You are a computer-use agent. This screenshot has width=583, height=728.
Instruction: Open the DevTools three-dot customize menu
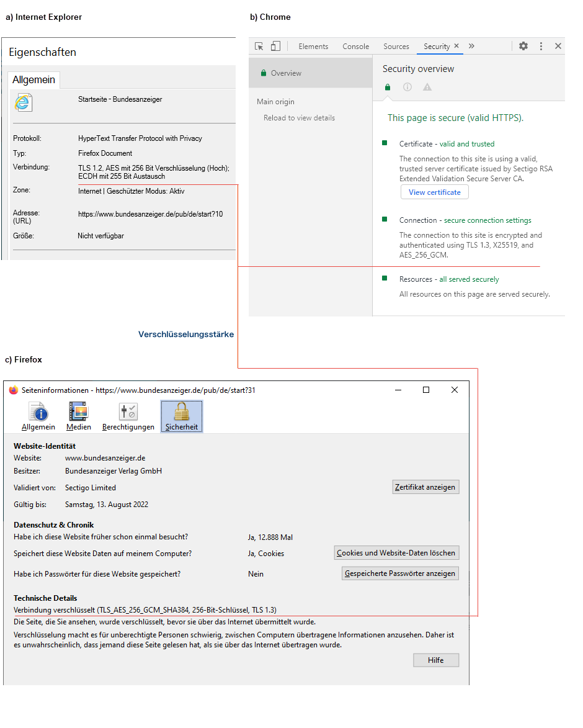(x=541, y=46)
